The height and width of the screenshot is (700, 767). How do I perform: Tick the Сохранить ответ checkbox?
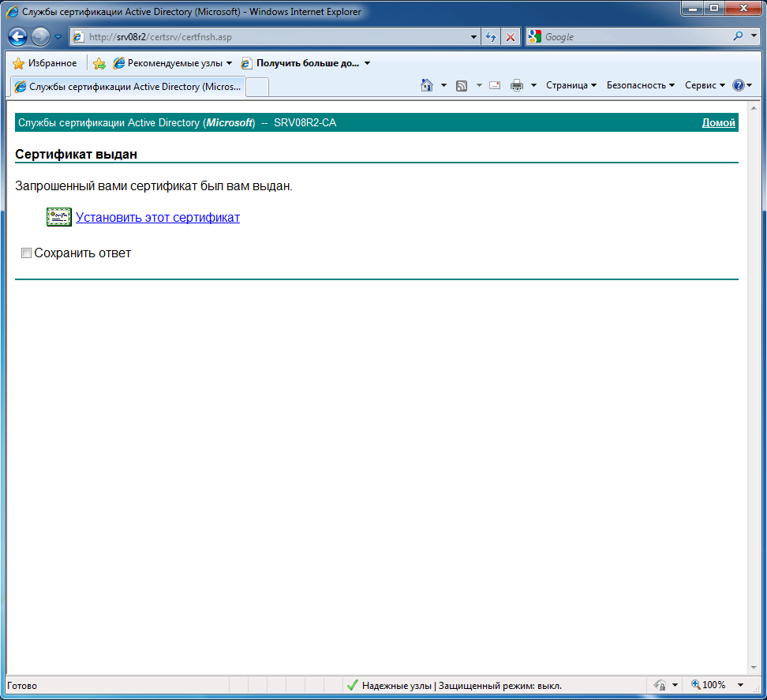pyautogui.click(x=26, y=253)
